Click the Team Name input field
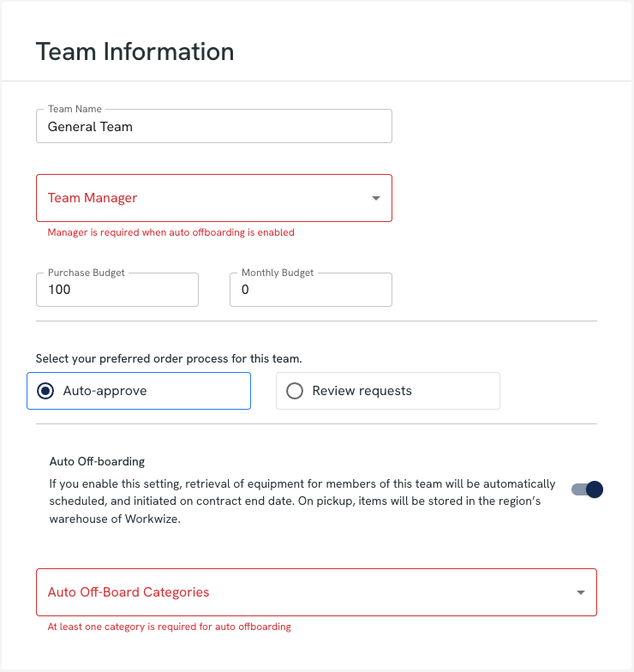Screen dimensions: 634x672 coord(214,126)
